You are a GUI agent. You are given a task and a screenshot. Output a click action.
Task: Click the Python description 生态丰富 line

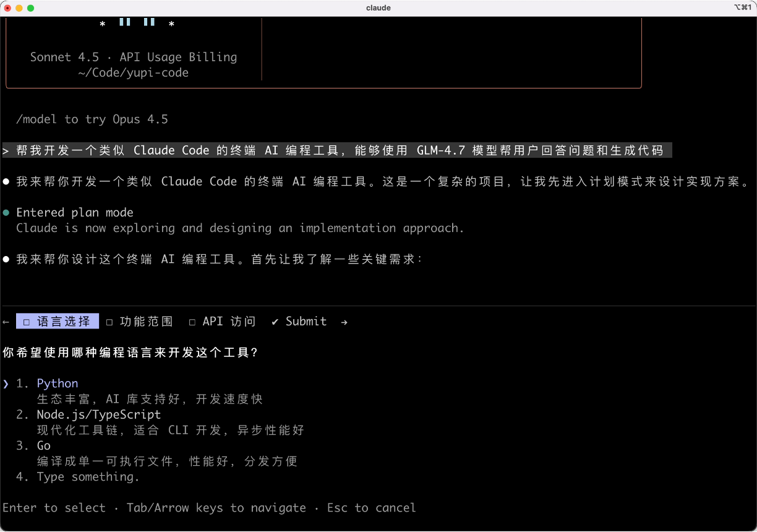[150, 399]
